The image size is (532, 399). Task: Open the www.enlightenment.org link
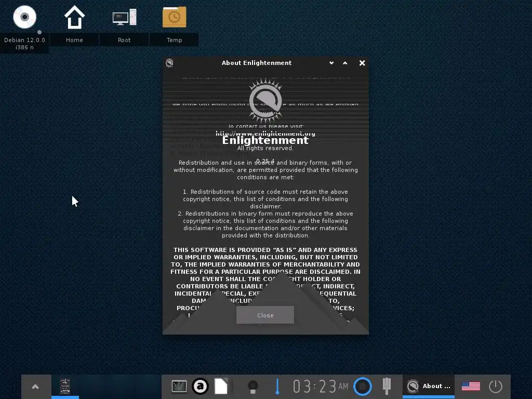265,134
